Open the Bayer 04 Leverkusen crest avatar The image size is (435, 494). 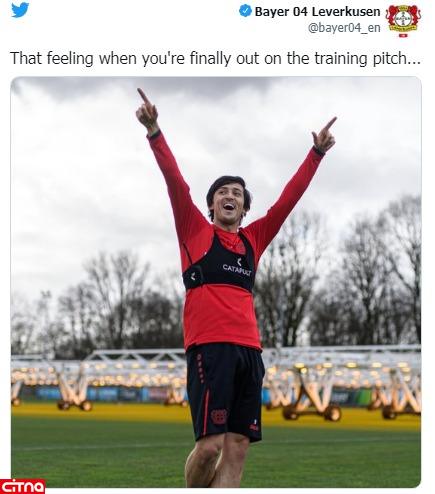403,21
